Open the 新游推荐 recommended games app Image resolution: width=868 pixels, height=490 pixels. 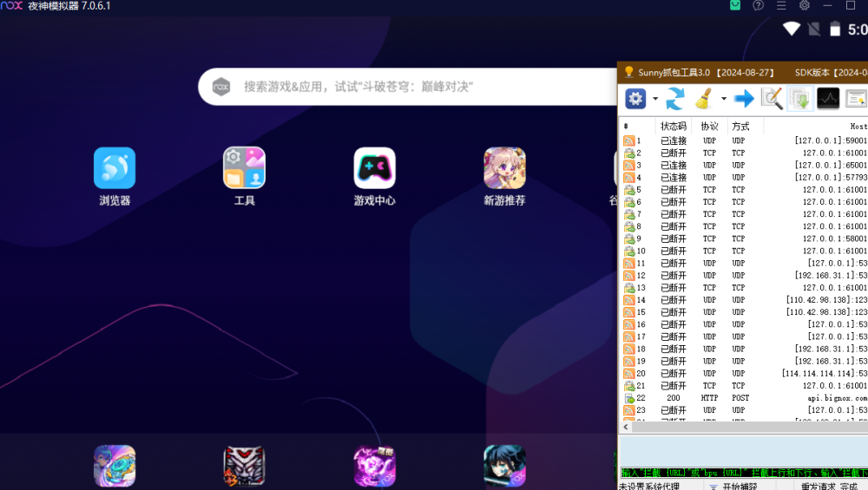pos(504,168)
